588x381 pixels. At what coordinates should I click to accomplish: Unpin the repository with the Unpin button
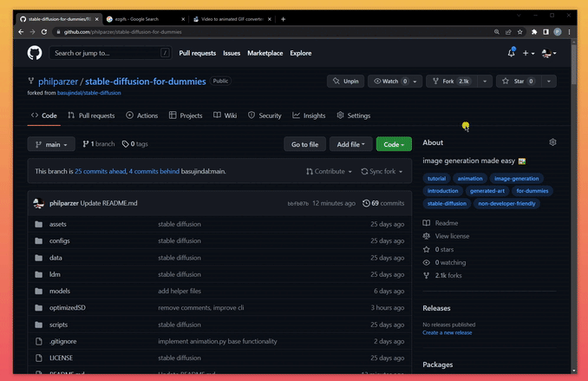pos(345,81)
